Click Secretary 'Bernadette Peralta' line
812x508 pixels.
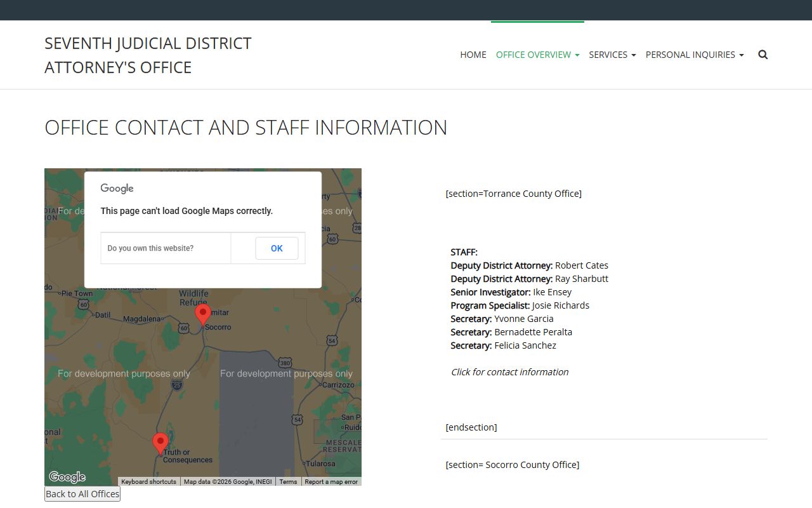click(x=511, y=332)
